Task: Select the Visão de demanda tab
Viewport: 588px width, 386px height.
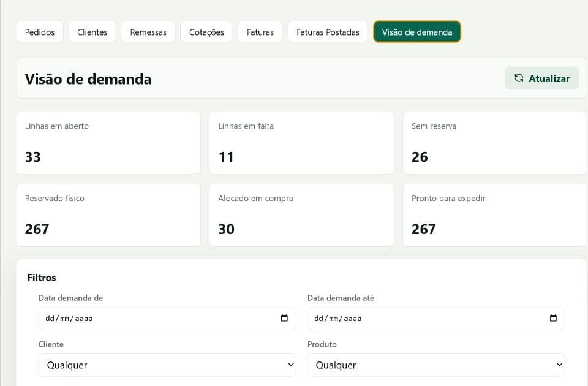Action: 417,32
